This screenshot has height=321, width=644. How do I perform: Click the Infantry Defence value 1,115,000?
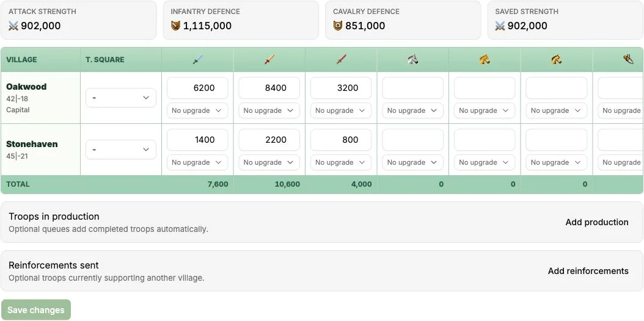[207, 26]
